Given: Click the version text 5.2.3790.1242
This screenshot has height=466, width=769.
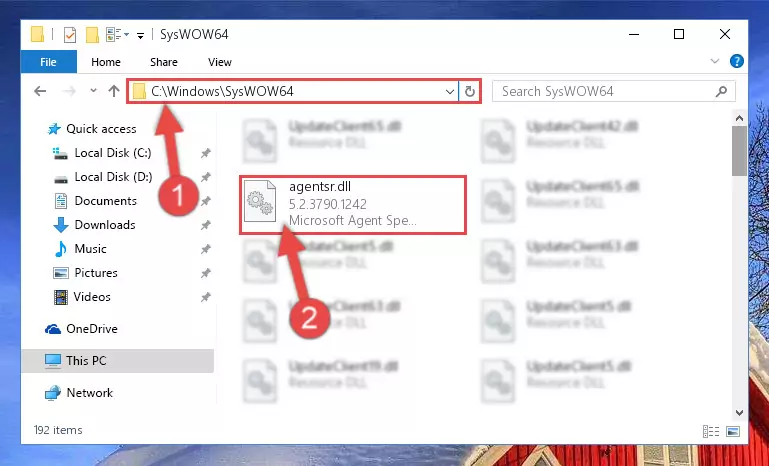Looking at the screenshot, I should click(x=328, y=204).
